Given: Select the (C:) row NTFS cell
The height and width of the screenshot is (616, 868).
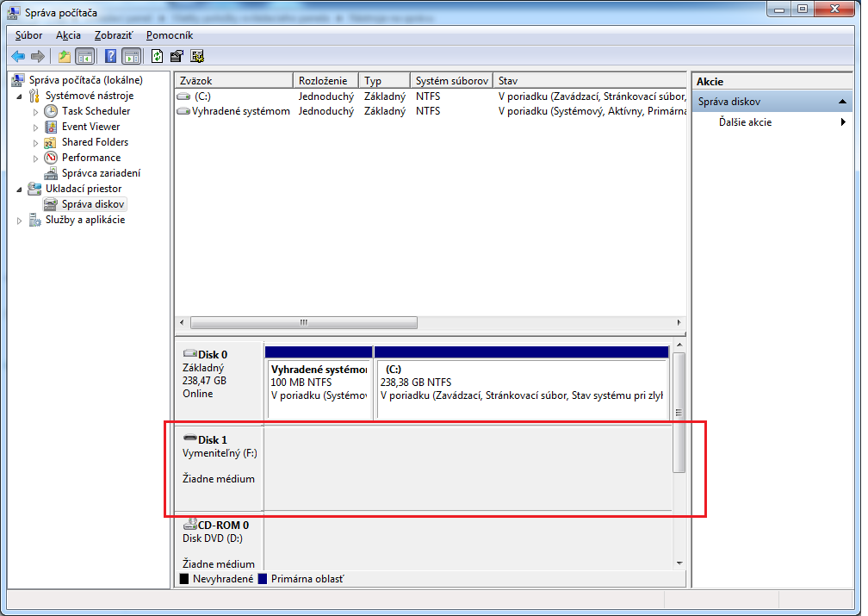Looking at the screenshot, I should coord(428,96).
